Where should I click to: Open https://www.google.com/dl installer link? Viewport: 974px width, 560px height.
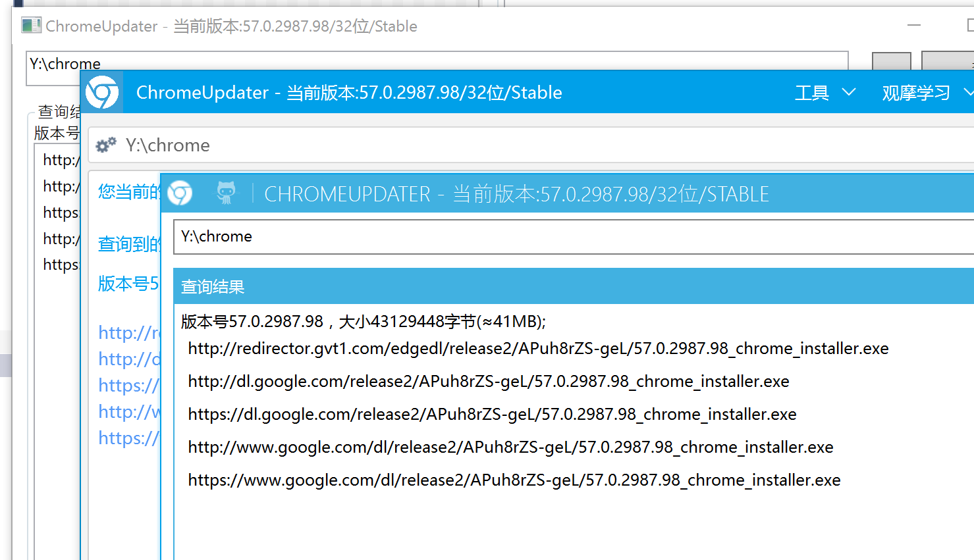coord(514,480)
